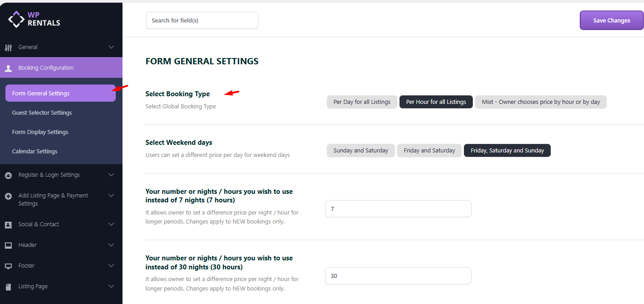Click the Add Listing Page plus icon
This screenshot has height=304, width=644.
pos(8,196)
